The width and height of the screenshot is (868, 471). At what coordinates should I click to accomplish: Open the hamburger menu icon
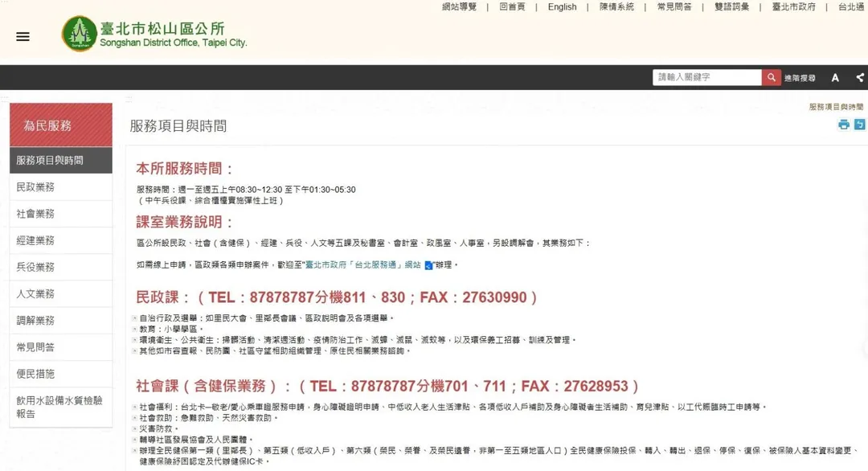pyautogui.click(x=23, y=36)
